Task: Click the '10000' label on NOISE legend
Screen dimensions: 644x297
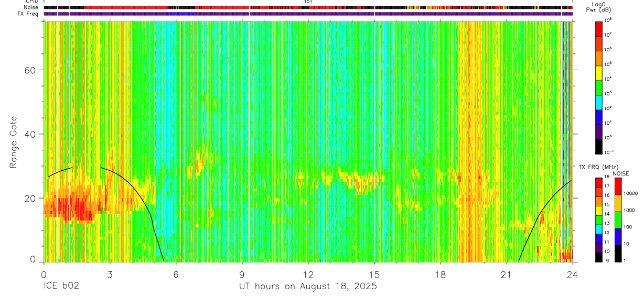Action: click(632, 193)
